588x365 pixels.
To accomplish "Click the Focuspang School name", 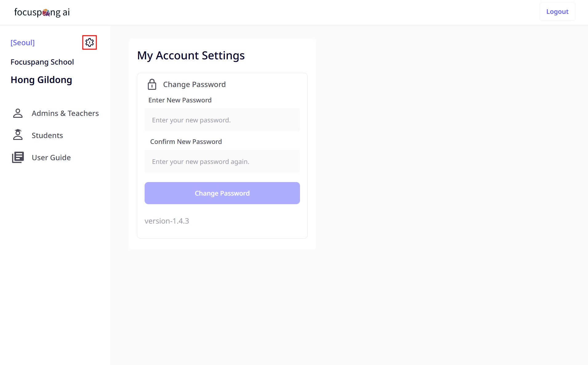I will (42, 62).
